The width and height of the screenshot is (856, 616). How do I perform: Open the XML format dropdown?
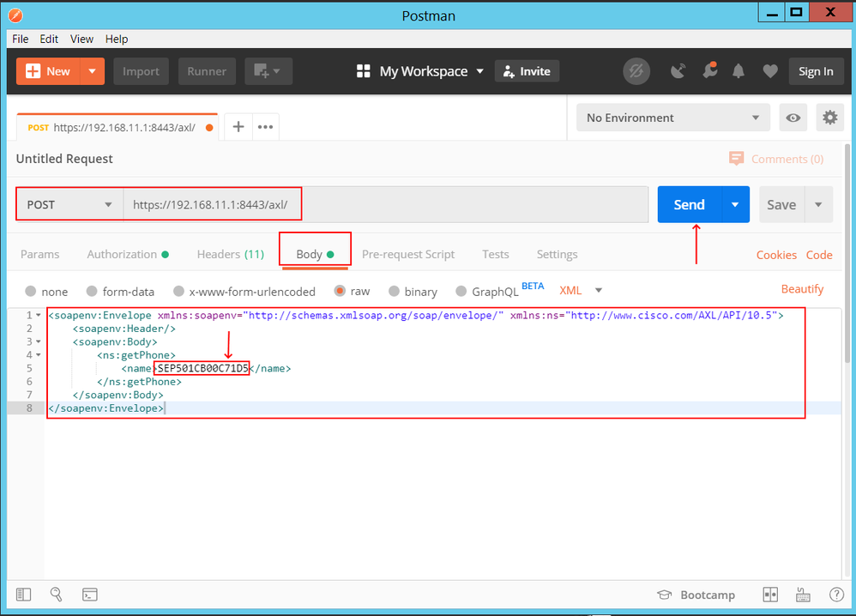pos(581,290)
